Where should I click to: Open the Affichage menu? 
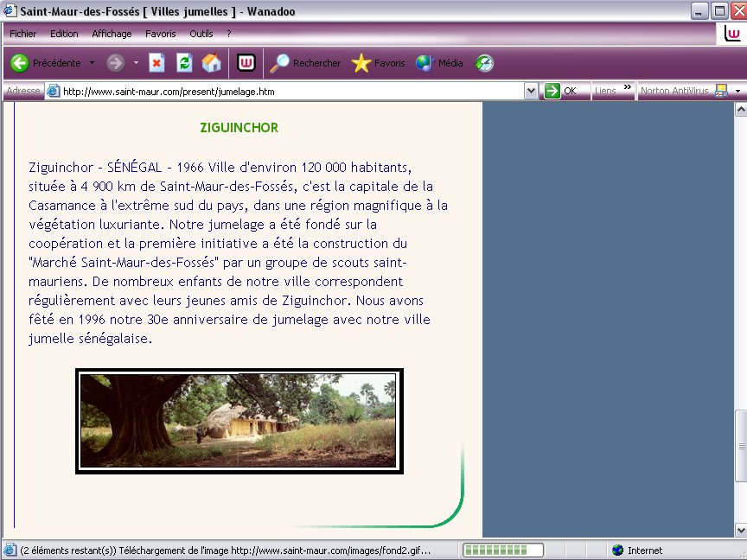112,34
